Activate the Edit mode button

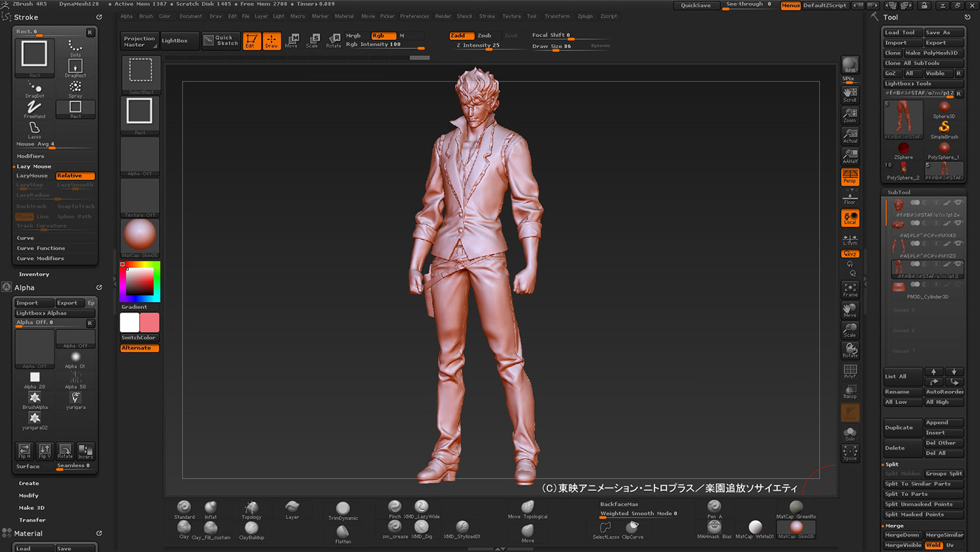click(252, 41)
